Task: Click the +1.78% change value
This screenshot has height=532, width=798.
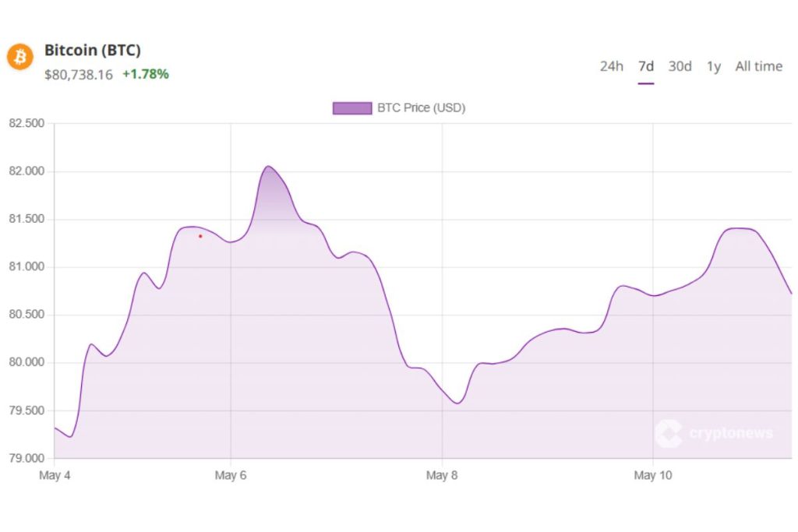Action: pyautogui.click(x=146, y=74)
